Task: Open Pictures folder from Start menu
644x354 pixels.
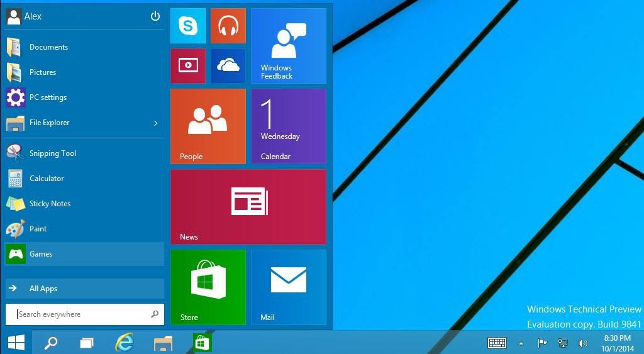Action: 84,72
